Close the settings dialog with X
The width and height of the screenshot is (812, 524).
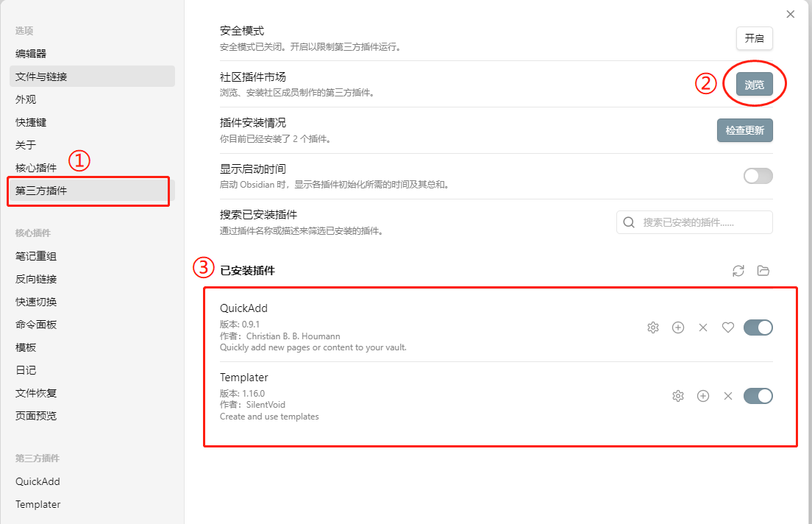click(791, 14)
